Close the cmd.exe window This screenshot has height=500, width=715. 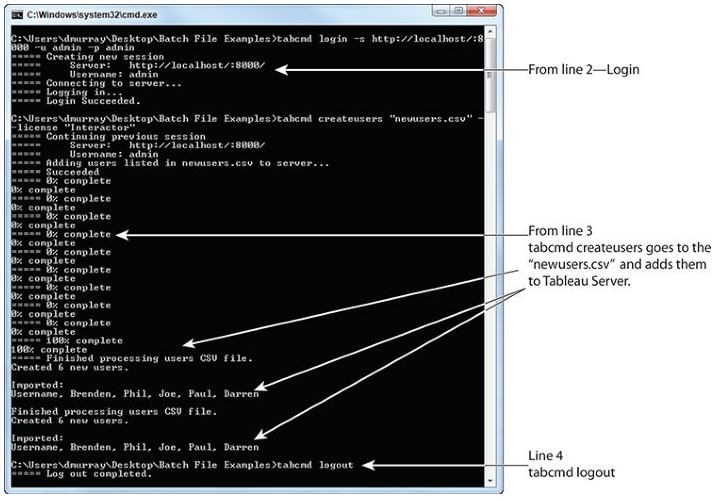[x=481, y=11]
